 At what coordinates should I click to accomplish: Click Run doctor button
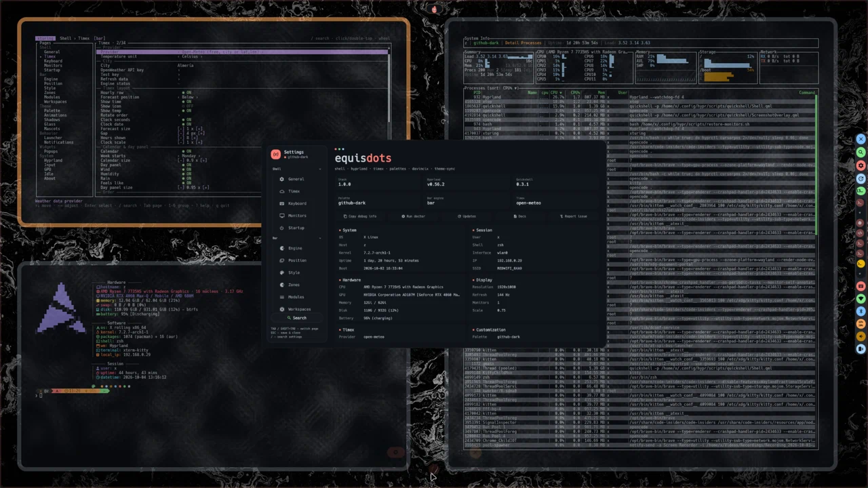(x=414, y=216)
